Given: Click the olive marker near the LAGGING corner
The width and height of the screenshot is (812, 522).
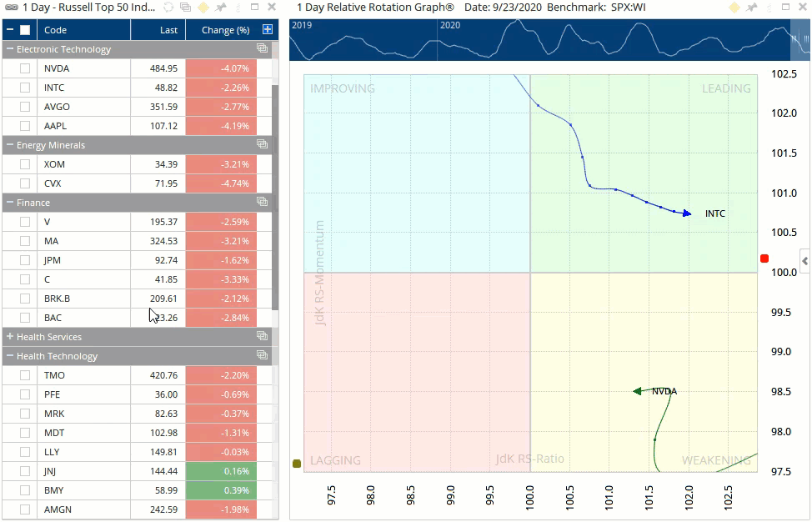Looking at the screenshot, I should point(297,464).
